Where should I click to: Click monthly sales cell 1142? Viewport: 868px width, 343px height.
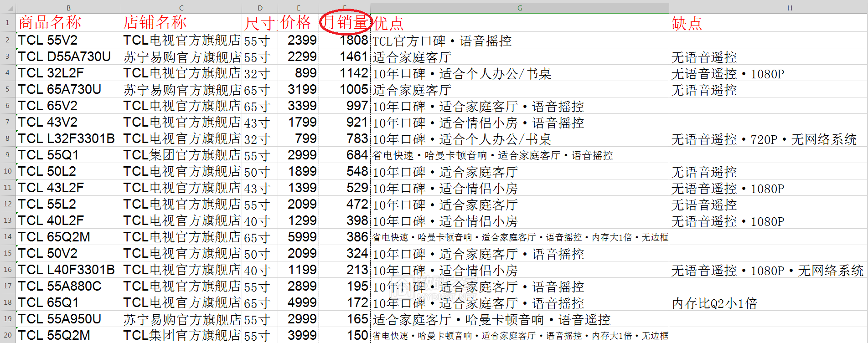(x=345, y=73)
